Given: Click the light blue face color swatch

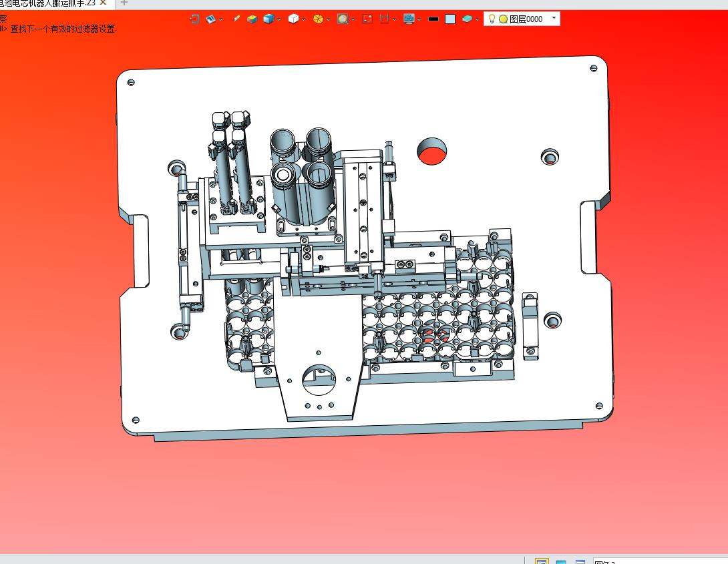Looking at the screenshot, I should [x=450, y=19].
